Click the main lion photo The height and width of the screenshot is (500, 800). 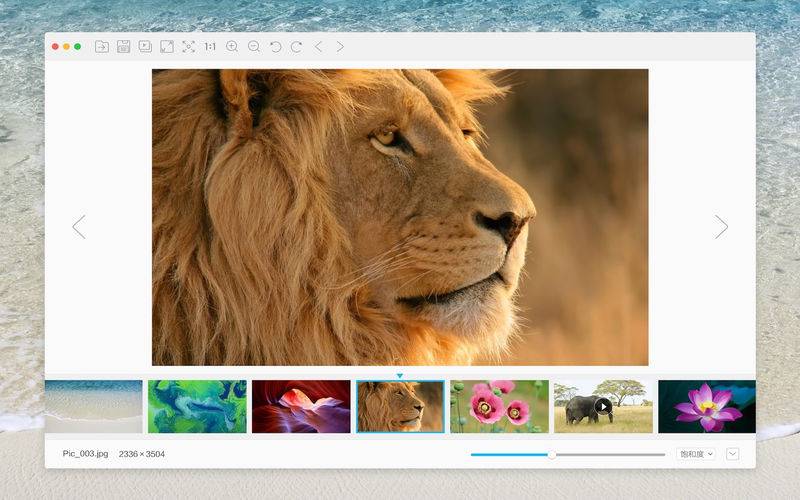(x=400, y=217)
